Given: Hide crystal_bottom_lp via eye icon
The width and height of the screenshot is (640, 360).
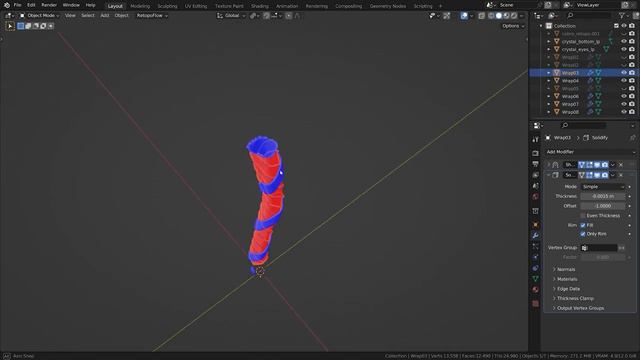Looking at the screenshot, I should (x=624, y=42).
